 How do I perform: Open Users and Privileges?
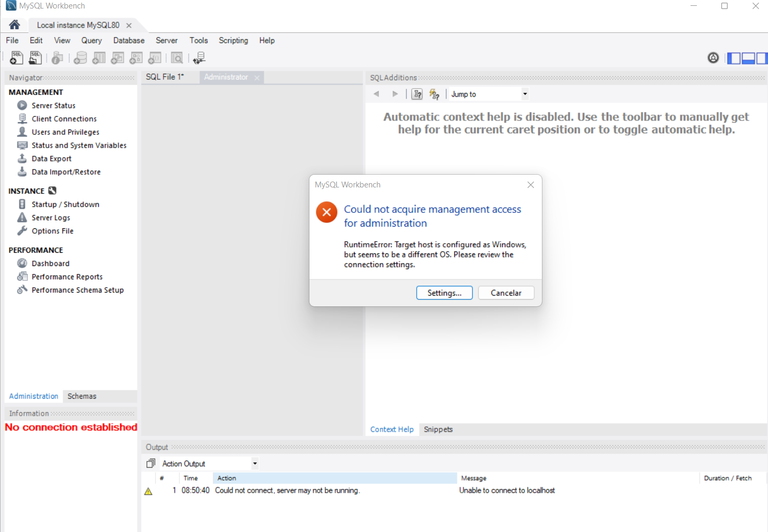(x=65, y=132)
